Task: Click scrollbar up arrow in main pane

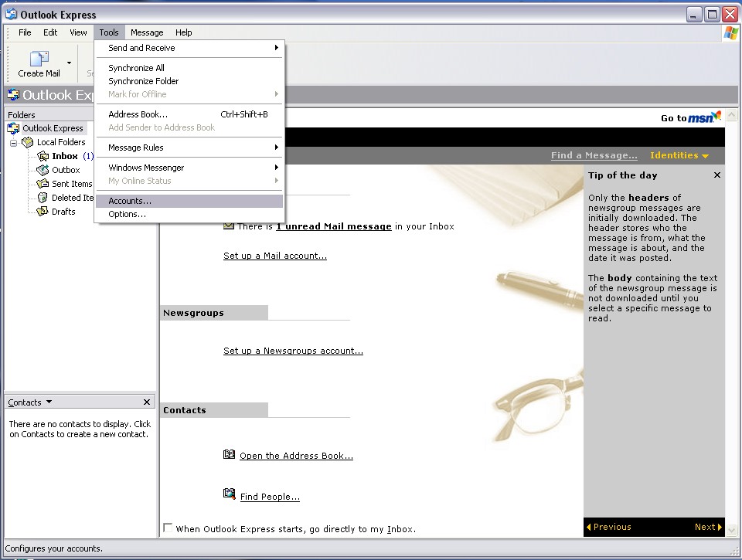Action: point(732,115)
